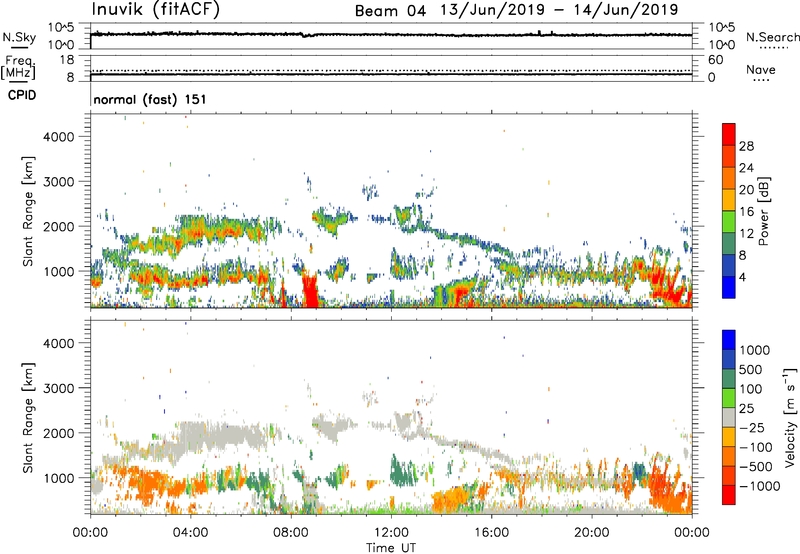The image size is (800, 554).
Task: Click the 'Beam 04' label
Action: tap(390, 11)
